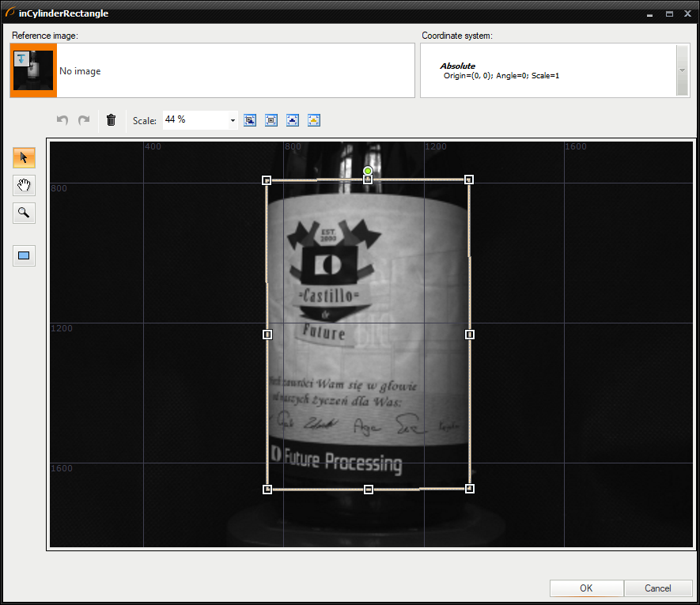Click second zoom-fit icon after Scale box
700x605 pixels.
[x=271, y=120]
